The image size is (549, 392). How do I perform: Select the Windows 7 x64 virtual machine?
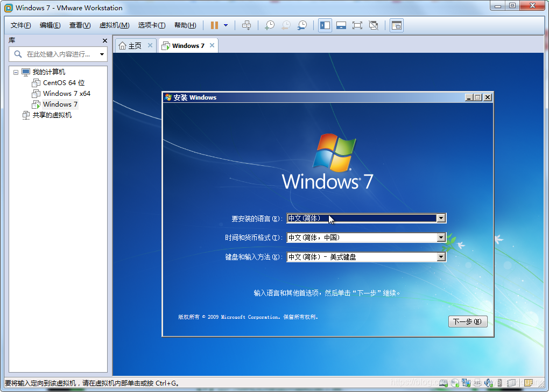click(x=67, y=94)
